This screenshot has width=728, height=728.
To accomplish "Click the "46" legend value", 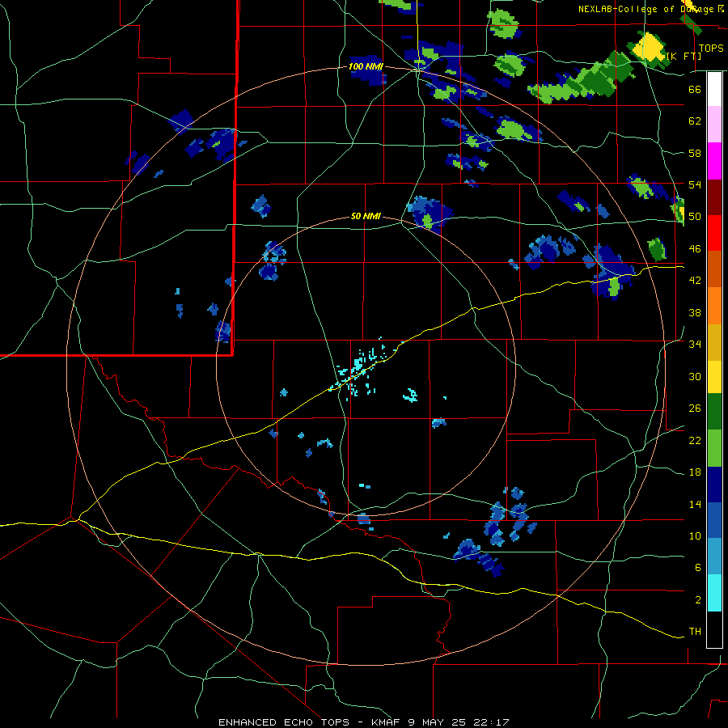I will [x=695, y=249].
